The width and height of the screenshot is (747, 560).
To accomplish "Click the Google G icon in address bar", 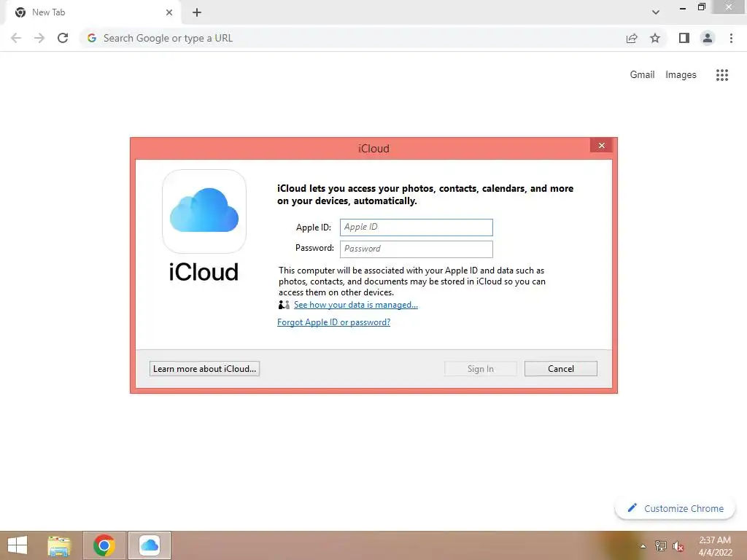I will (92, 38).
